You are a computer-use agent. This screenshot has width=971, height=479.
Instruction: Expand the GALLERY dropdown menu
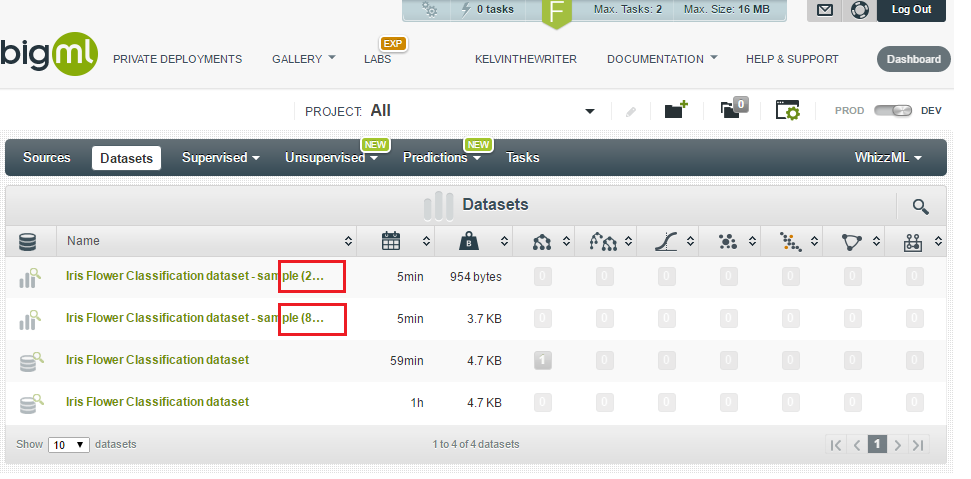303,59
